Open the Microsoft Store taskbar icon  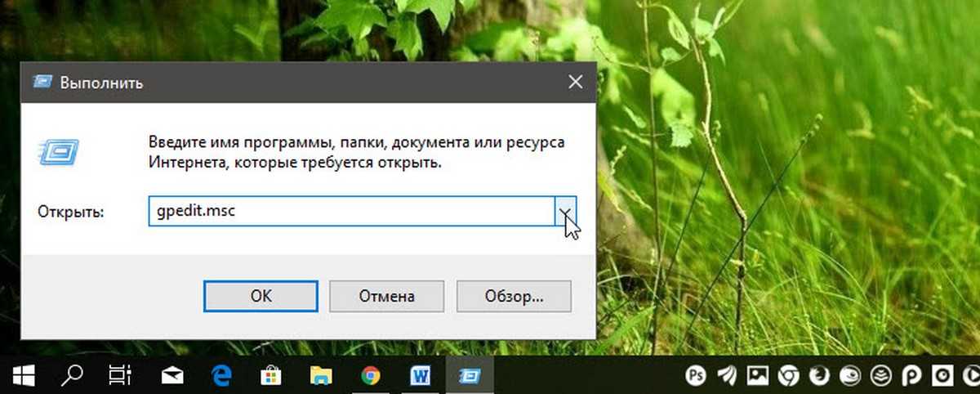click(270, 376)
